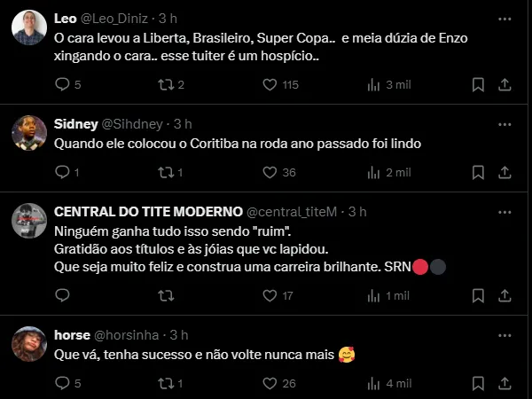Repost Leo's tweet
This screenshot has height=399, width=532.
pos(164,85)
